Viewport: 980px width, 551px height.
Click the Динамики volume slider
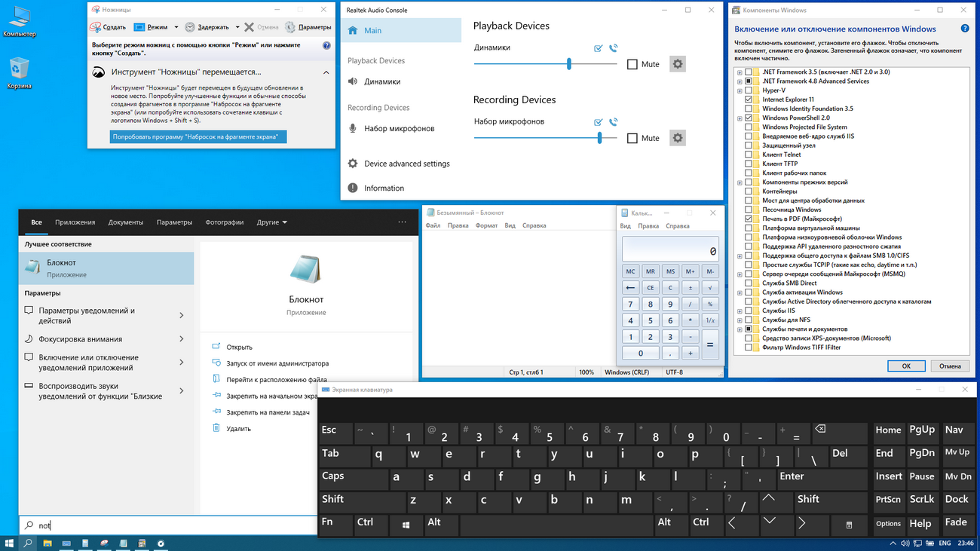[x=545, y=64]
